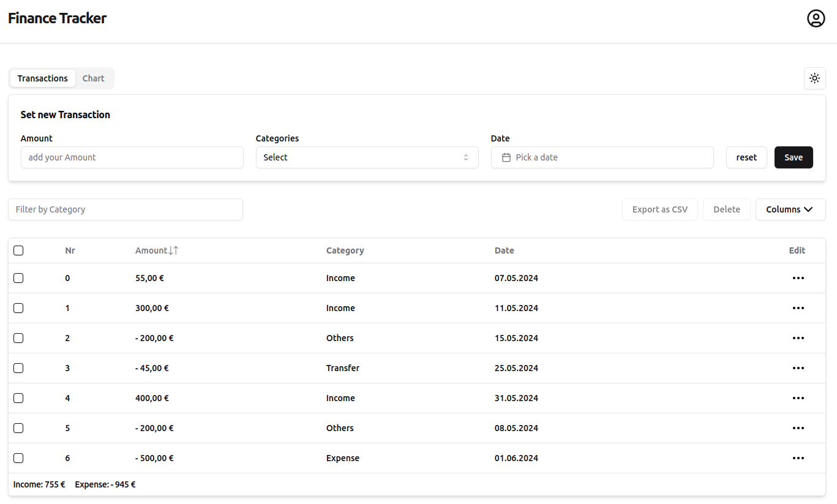The height and width of the screenshot is (504, 837).
Task: Open edit dots for the Expense row
Action: [798, 458]
